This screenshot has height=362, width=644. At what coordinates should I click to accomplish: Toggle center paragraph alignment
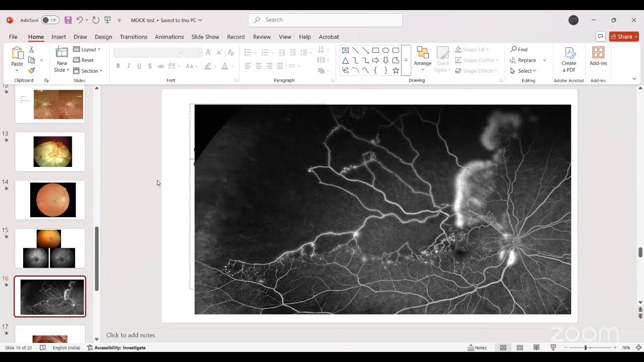[x=258, y=66]
